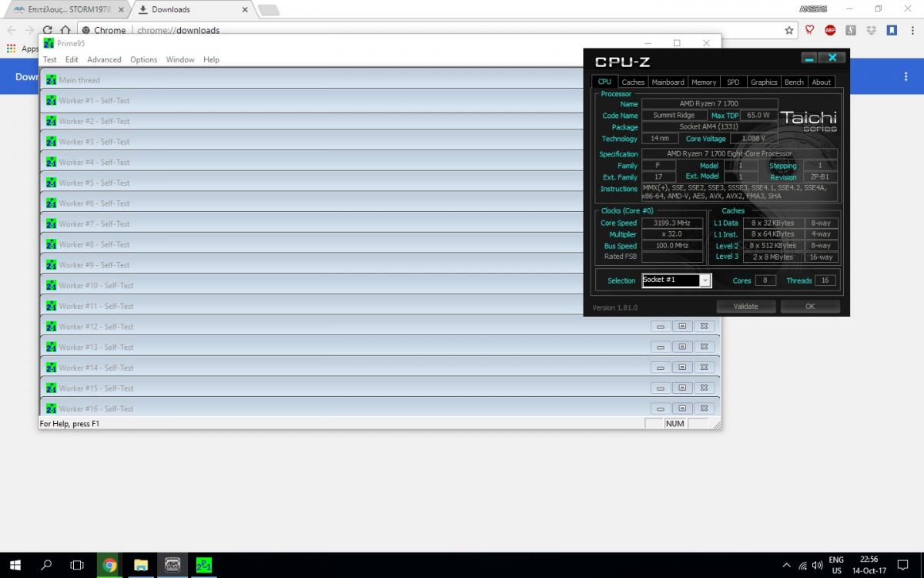The width and height of the screenshot is (924, 578).
Task: Open the Window menu in Prime95
Action: click(180, 59)
